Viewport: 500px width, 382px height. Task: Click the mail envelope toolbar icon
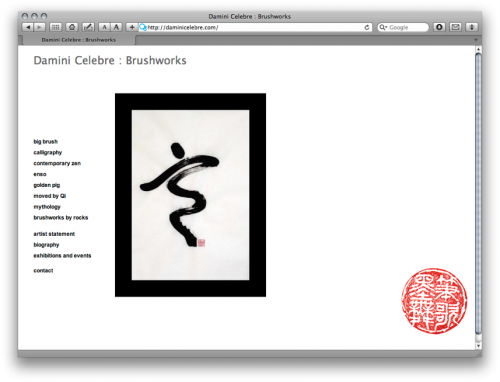coord(455,27)
